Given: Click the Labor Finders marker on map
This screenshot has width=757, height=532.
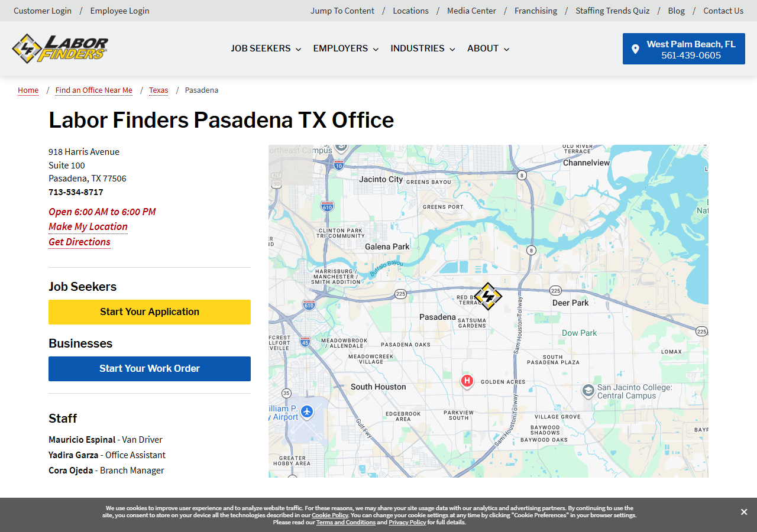Looking at the screenshot, I should [x=488, y=296].
